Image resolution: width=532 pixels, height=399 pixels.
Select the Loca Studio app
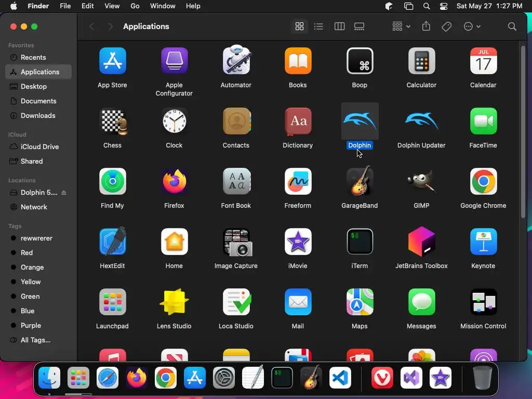pos(237,302)
